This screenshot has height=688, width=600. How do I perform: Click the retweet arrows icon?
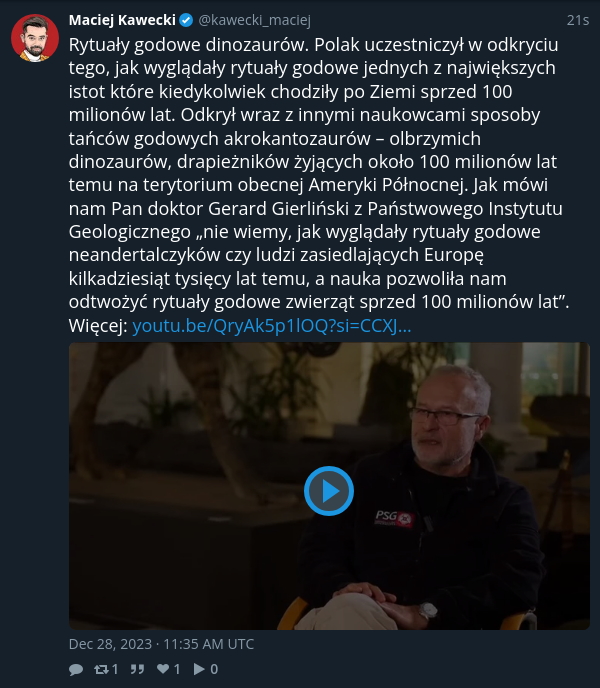101,669
